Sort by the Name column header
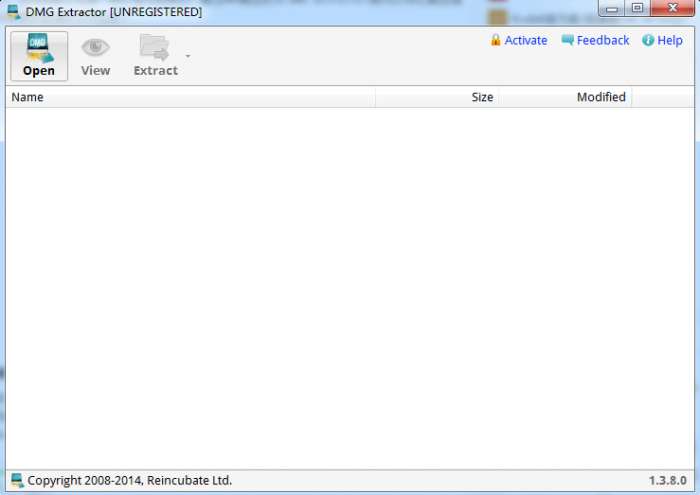 point(191,97)
